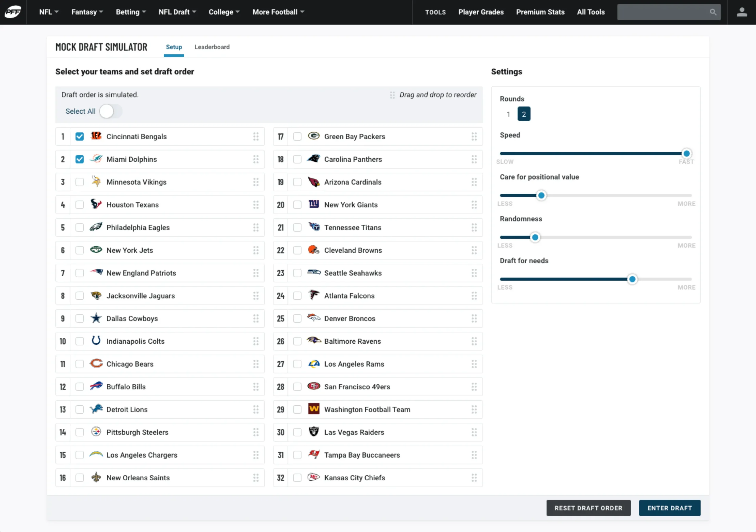756x532 pixels.
Task: Grab the drag handle for New Orleans Saints
Action: [x=256, y=478]
